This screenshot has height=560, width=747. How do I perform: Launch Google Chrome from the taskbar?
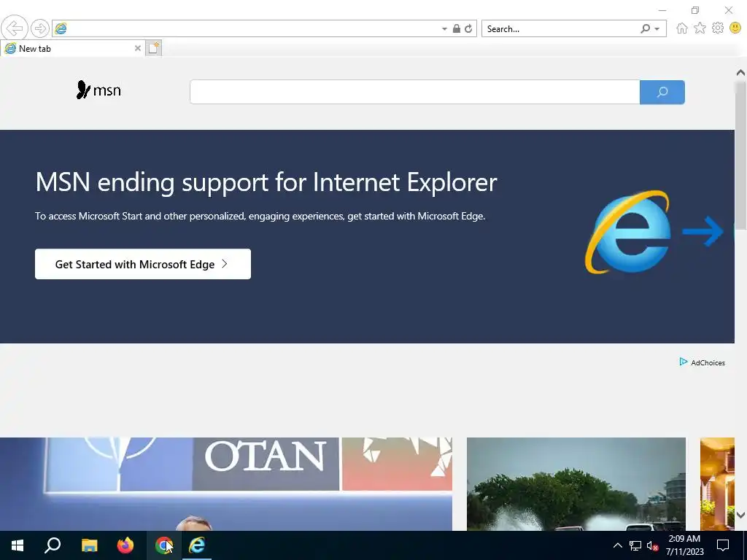click(x=163, y=545)
